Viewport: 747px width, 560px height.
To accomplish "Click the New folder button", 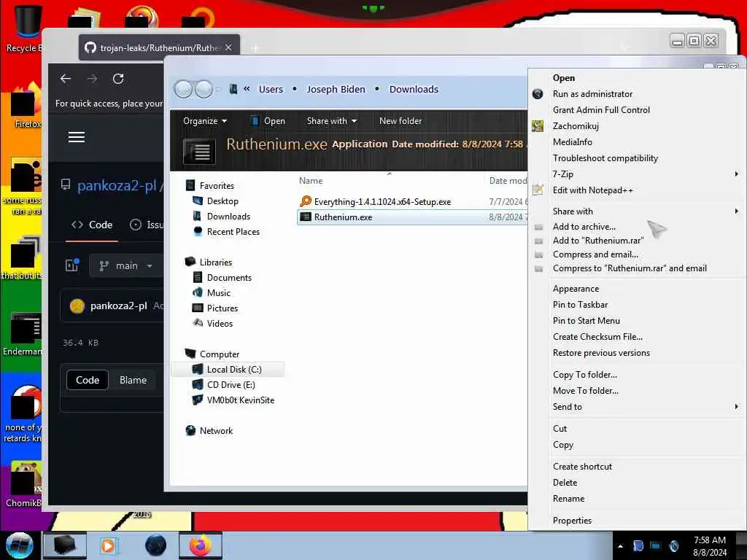I will click(x=400, y=121).
